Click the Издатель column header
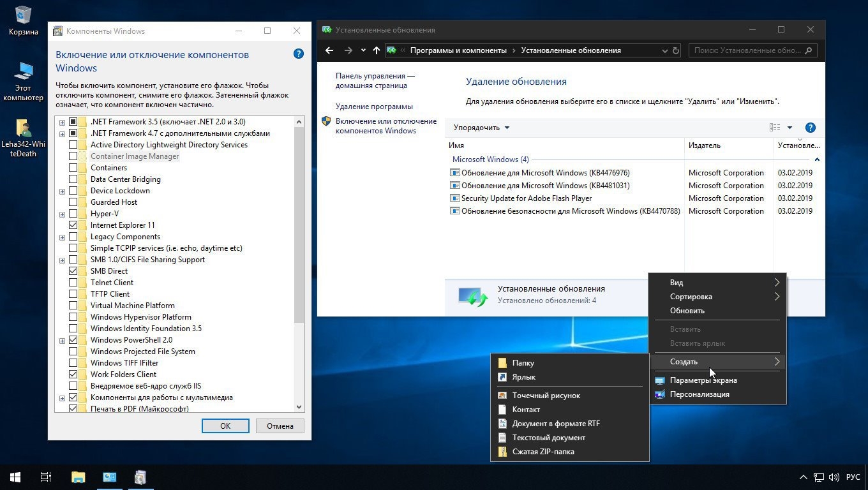This screenshot has height=490, width=868. (x=729, y=145)
